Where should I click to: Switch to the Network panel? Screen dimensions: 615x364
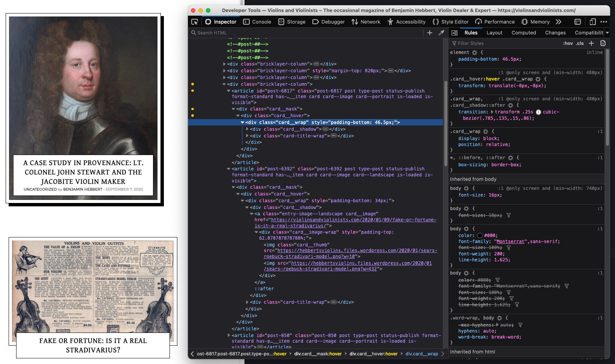click(x=366, y=22)
